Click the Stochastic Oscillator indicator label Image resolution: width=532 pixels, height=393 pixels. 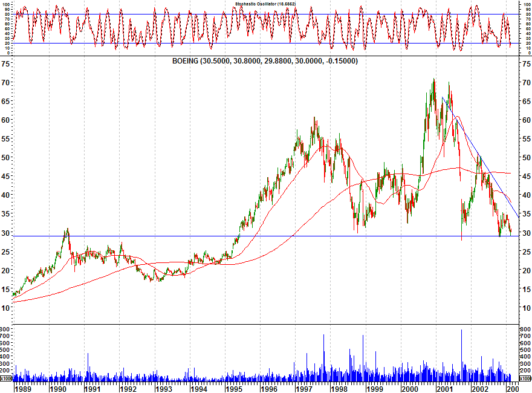(x=265, y=4)
